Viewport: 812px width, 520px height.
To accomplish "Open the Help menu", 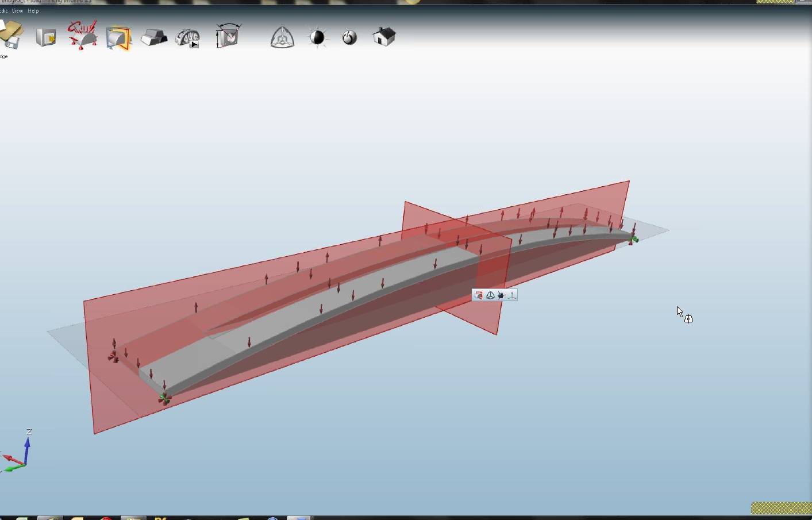I will pyautogui.click(x=33, y=11).
